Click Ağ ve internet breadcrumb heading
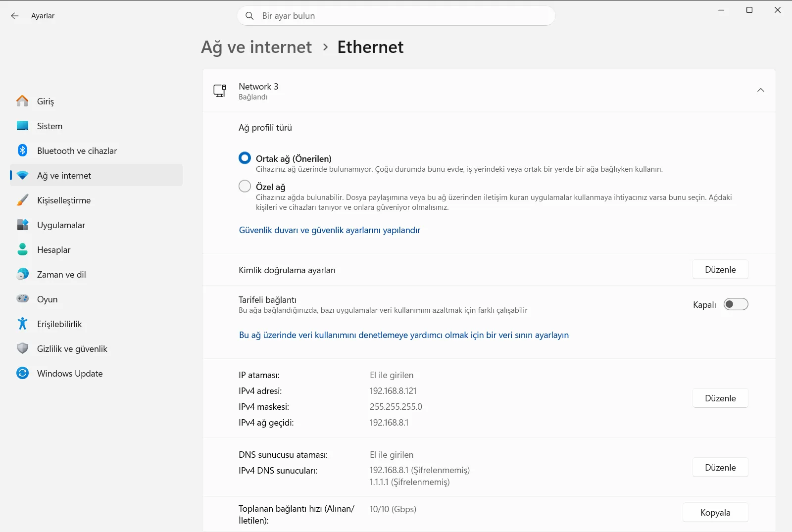The image size is (792, 532). coord(256,47)
